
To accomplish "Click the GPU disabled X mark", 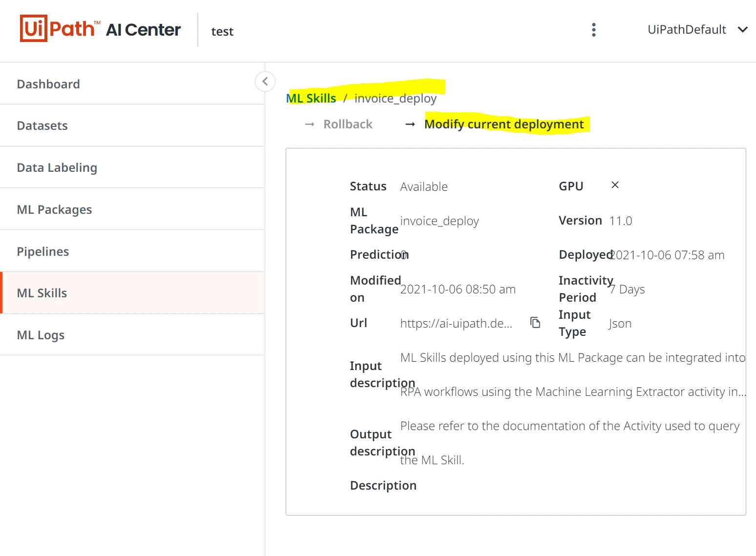I will tap(615, 185).
